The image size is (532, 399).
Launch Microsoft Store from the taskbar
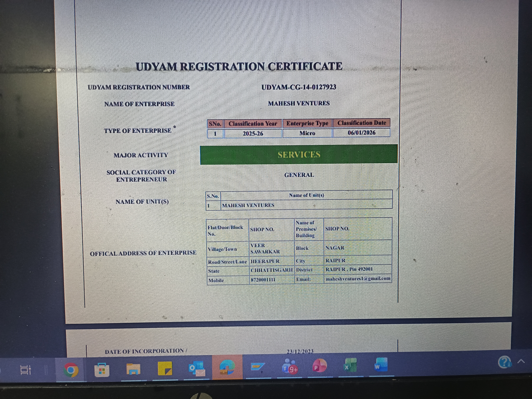pyautogui.click(x=101, y=370)
